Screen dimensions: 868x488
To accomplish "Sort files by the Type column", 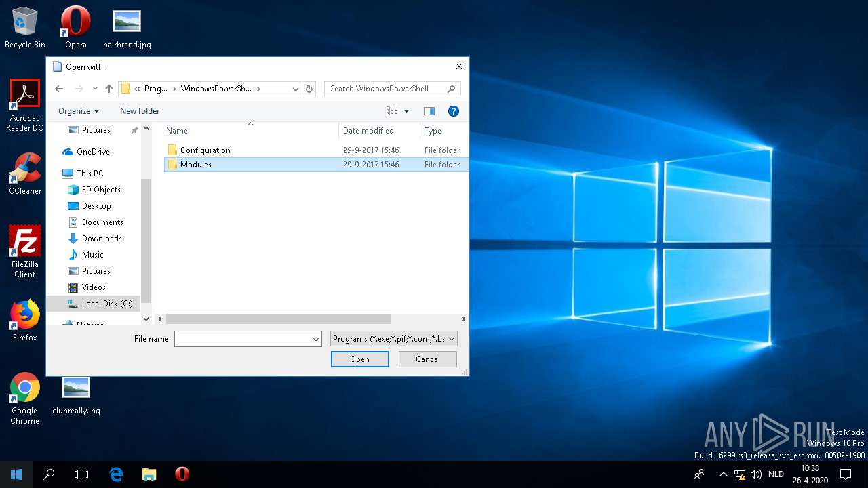I will pos(444,131).
